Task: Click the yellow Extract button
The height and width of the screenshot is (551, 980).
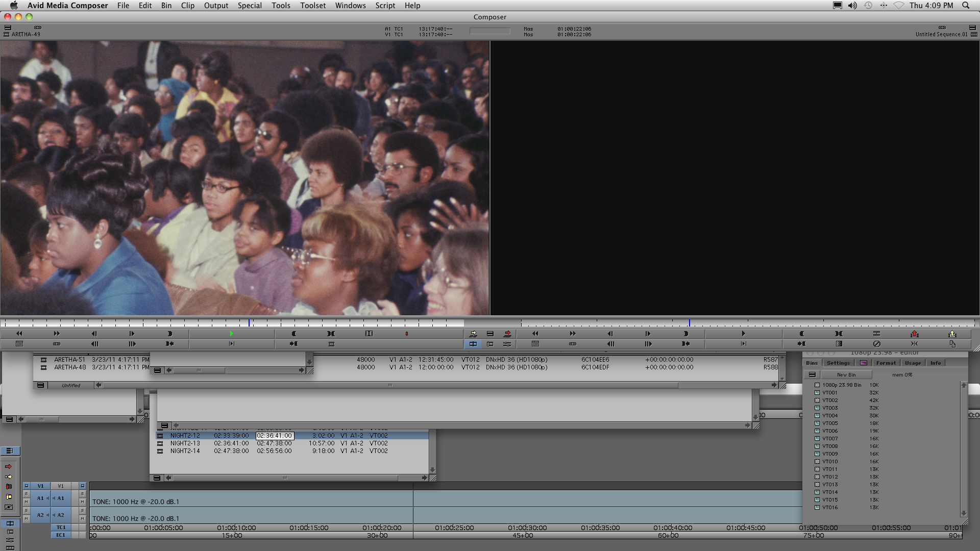Action: pyautogui.click(x=952, y=334)
